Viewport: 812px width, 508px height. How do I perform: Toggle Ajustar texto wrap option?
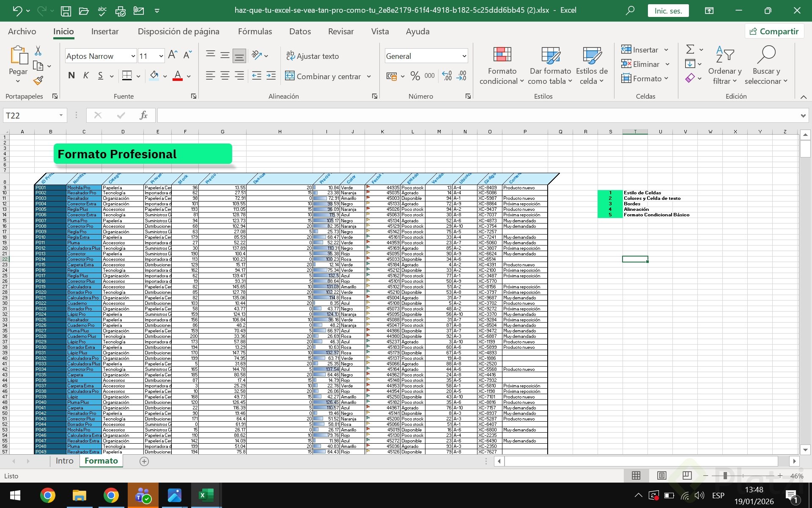click(x=313, y=56)
